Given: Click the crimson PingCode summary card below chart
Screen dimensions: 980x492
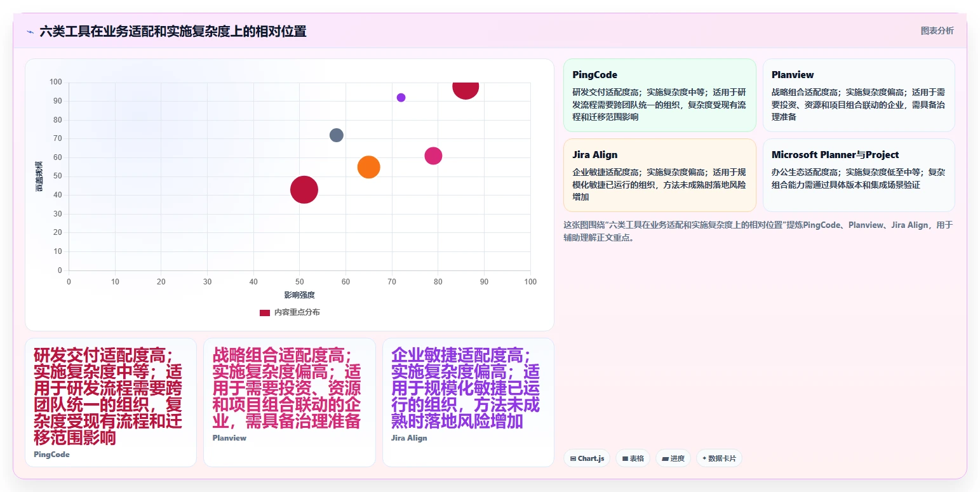Looking at the screenshot, I should 111,402.
